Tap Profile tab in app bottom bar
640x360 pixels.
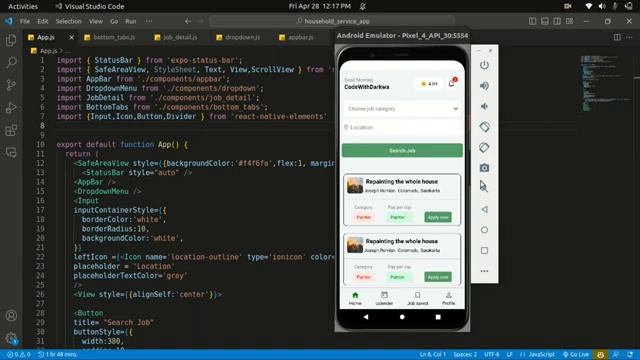(448, 298)
